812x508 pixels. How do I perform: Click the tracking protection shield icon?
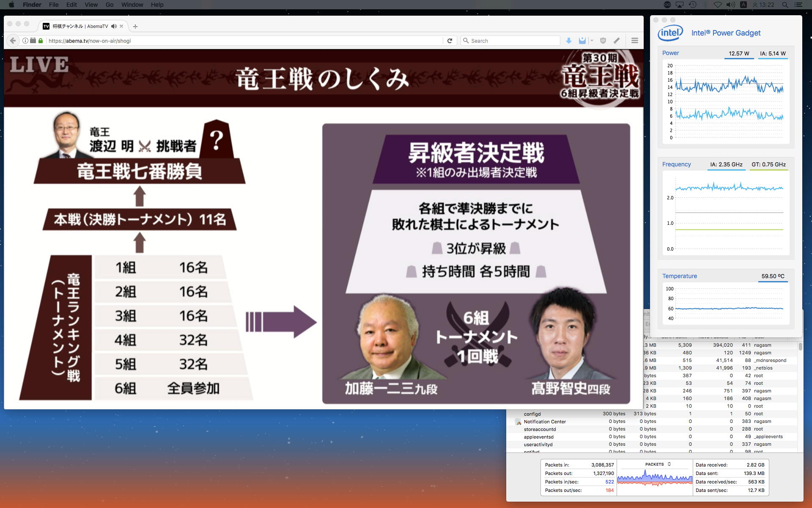pos(603,41)
